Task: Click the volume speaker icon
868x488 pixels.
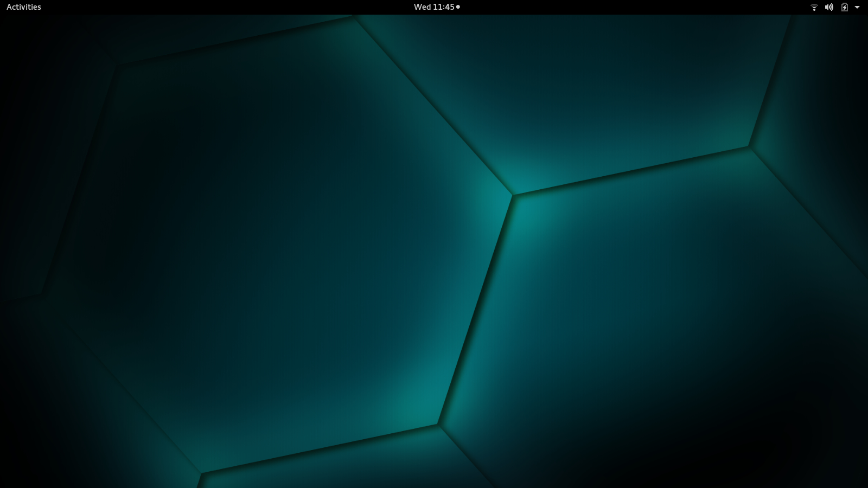Action: [829, 7]
